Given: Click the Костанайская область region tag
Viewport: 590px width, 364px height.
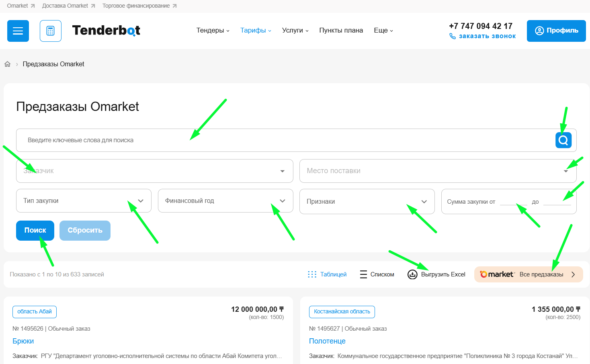Looking at the screenshot, I should tap(342, 312).
